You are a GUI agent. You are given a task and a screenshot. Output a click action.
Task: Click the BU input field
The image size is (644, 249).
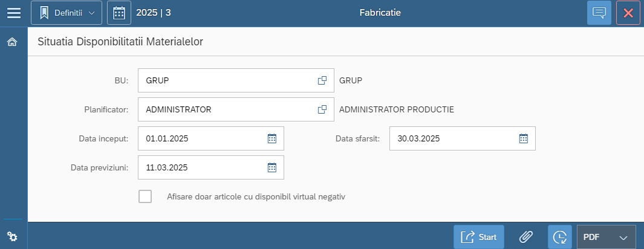coord(227,80)
